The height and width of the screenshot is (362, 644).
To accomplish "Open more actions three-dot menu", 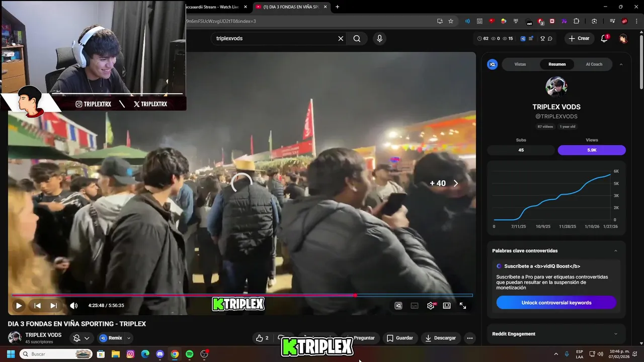I will tap(470, 338).
